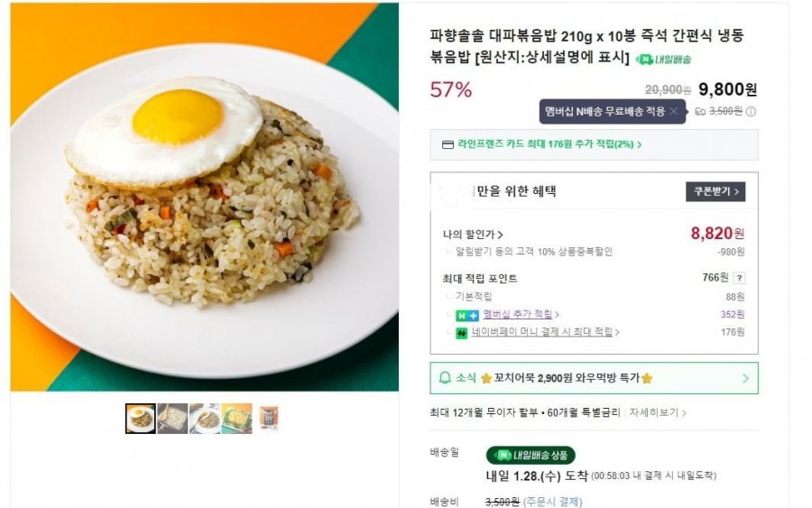812x508 pixels.
Task: Click the green N+ membership badge icon
Action: tap(466, 315)
